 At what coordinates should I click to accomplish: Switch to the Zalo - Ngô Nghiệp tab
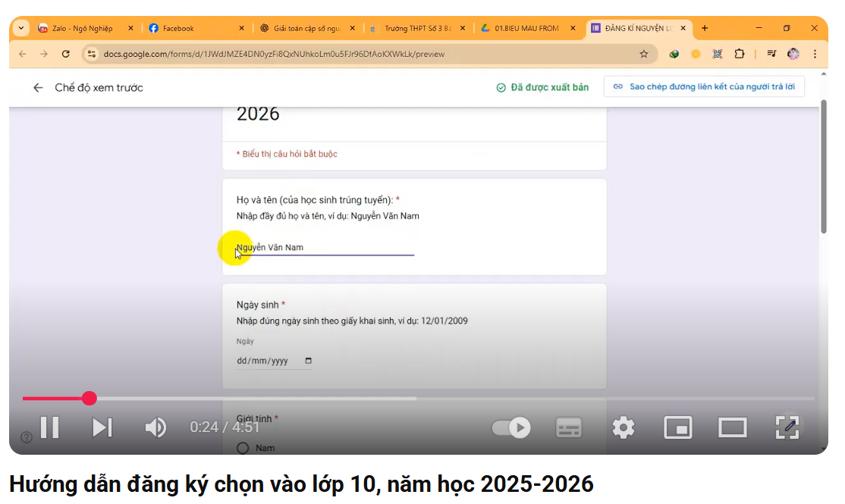pos(82,28)
